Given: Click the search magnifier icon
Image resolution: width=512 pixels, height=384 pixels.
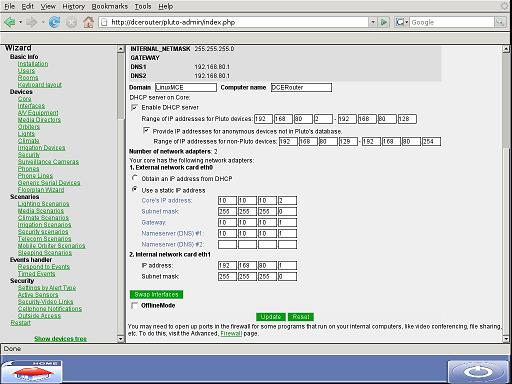Looking at the screenshot, I should (500, 22).
